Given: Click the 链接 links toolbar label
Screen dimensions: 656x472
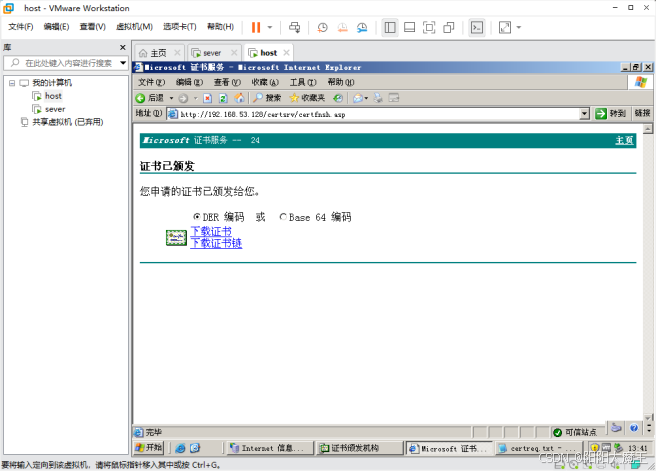Looking at the screenshot, I should tap(642, 113).
